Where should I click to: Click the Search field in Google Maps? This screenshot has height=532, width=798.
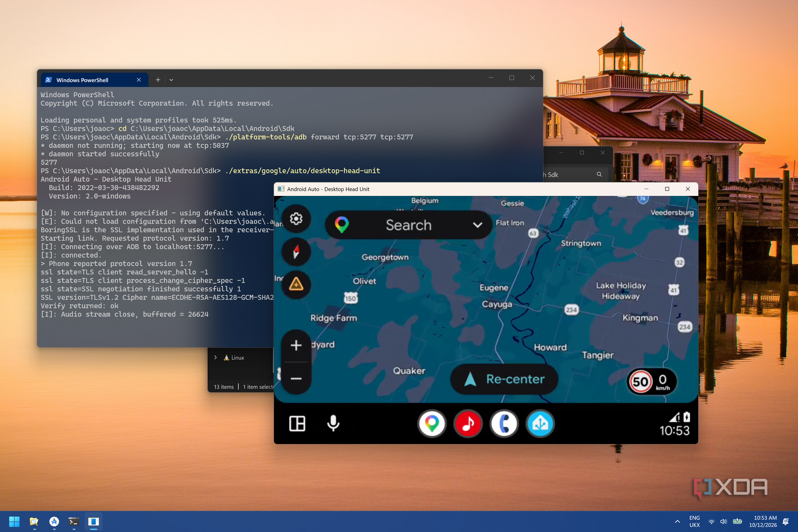409,225
